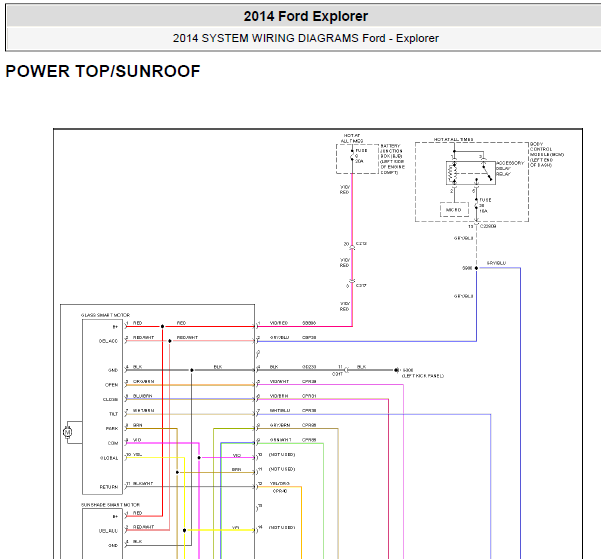
Task: Click the C22809 connector label
Action: click(488, 226)
